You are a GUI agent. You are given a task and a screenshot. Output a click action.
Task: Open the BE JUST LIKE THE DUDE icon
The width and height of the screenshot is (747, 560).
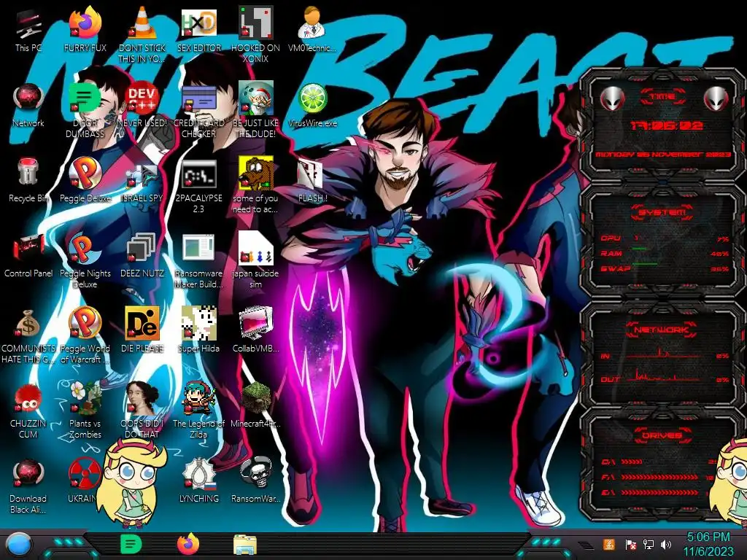pos(255,98)
